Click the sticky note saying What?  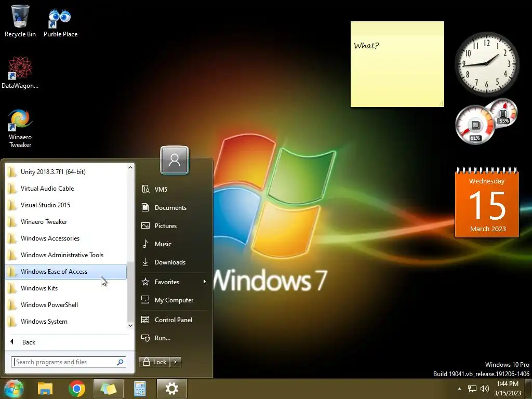(397, 64)
